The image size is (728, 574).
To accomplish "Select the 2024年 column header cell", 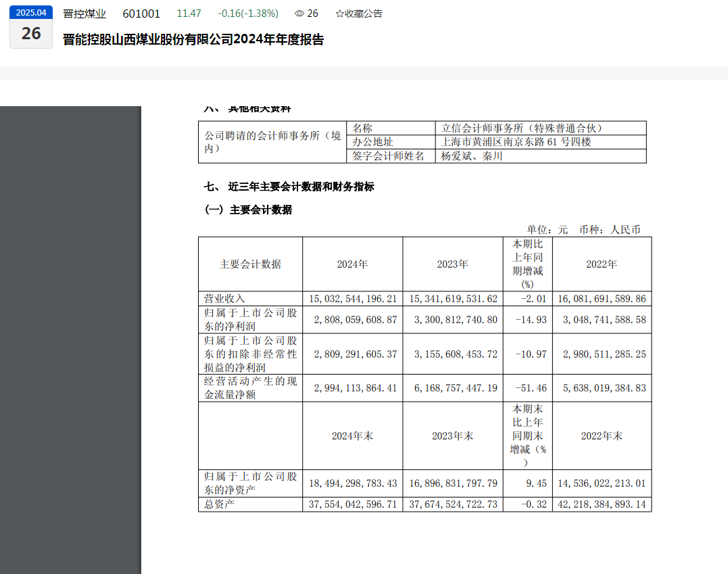I will (x=352, y=264).
